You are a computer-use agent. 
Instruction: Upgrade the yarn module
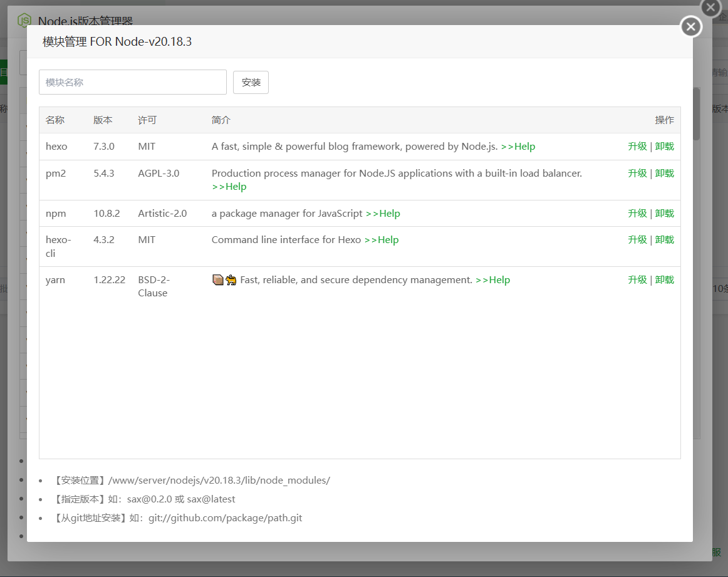coord(637,280)
